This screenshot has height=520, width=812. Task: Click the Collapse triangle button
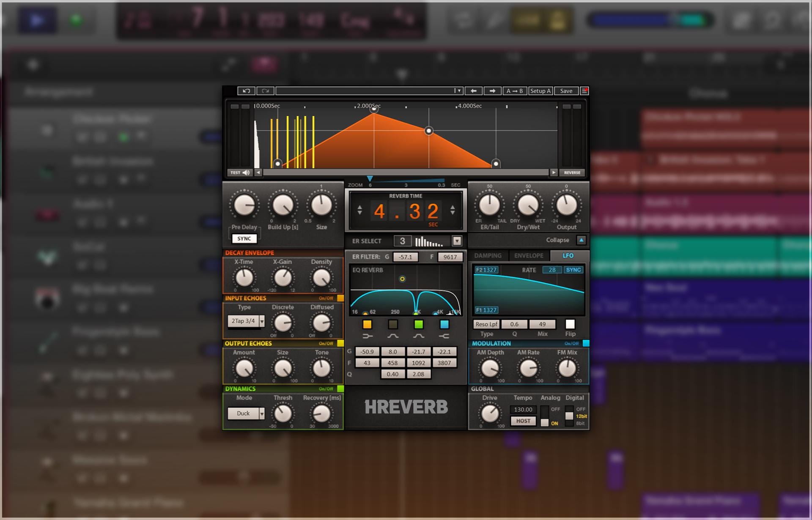(x=582, y=240)
